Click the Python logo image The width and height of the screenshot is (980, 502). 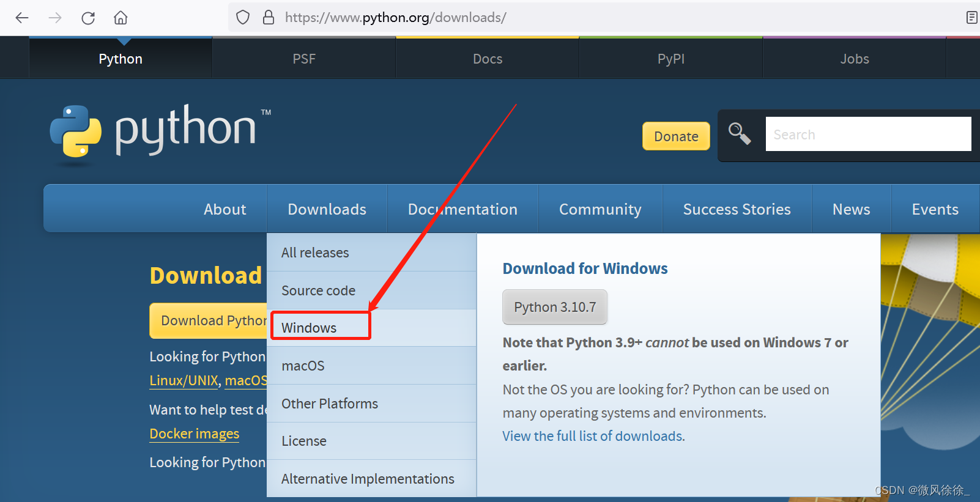click(x=160, y=135)
